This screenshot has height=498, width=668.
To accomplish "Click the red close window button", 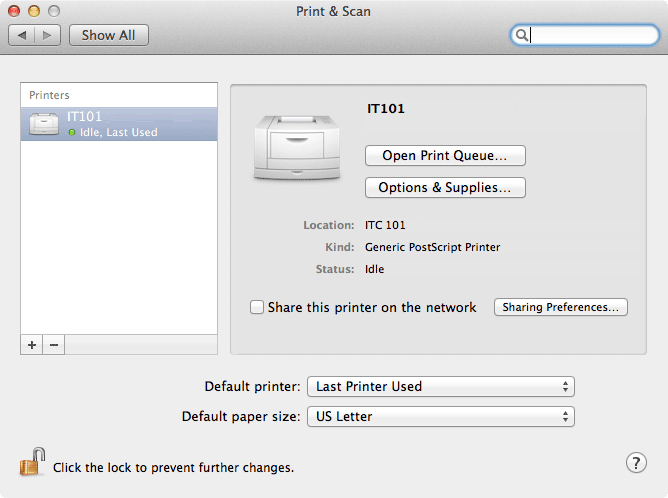I will coord(14,11).
